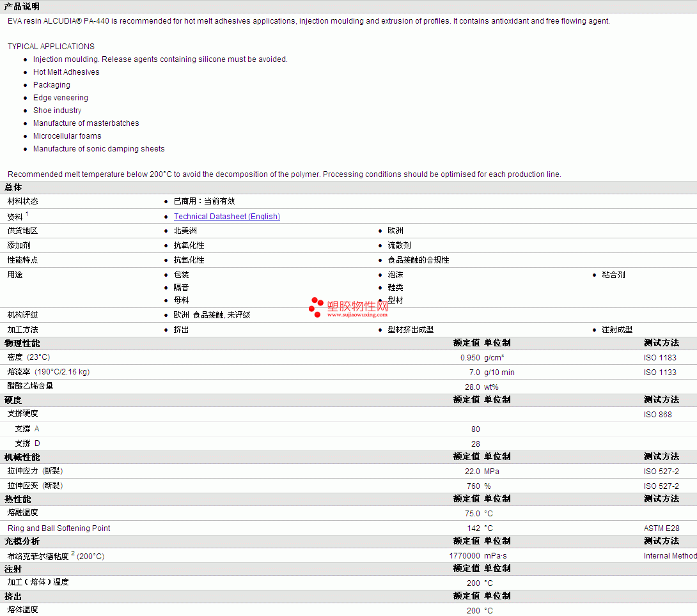Click the 鞋类 usage item

[396, 288]
